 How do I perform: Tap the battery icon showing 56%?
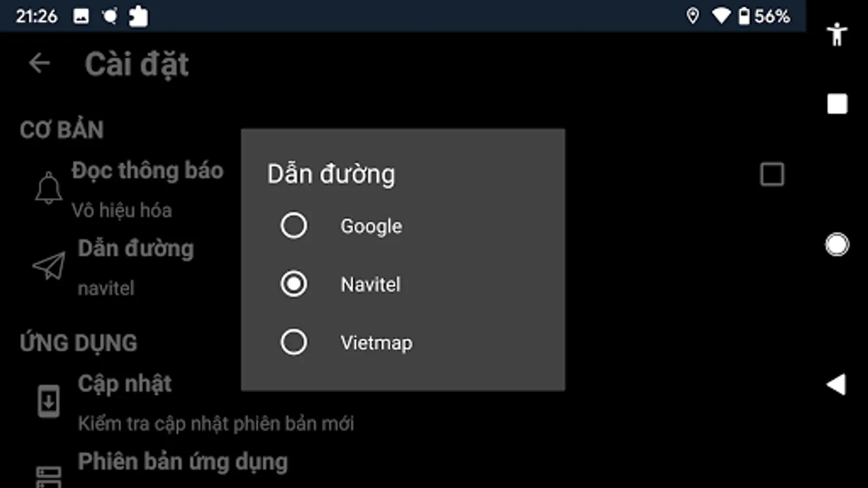pos(744,16)
